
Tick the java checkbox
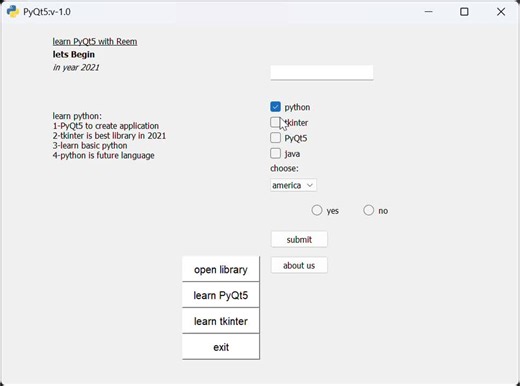(x=275, y=153)
